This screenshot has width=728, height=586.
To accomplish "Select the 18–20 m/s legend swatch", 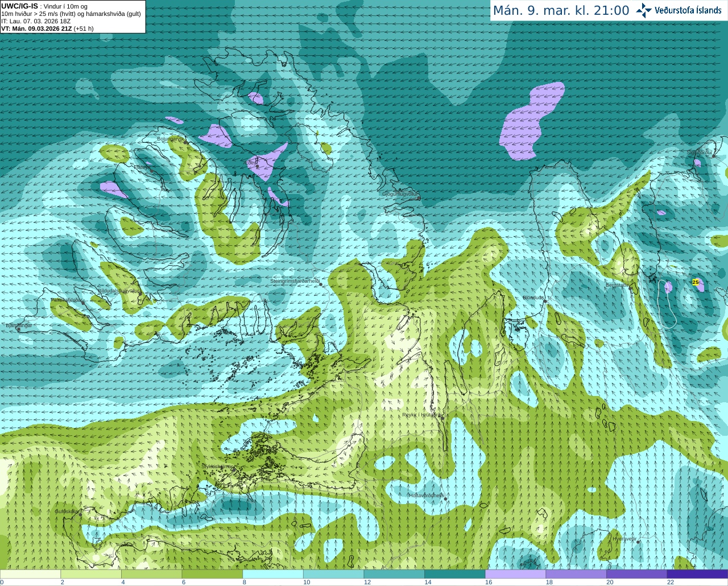I will tap(576, 574).
